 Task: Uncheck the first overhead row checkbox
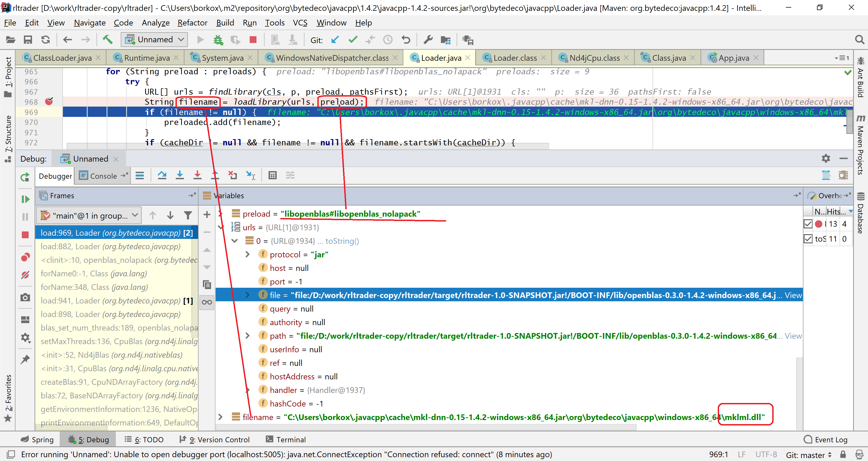coord(808,224)
